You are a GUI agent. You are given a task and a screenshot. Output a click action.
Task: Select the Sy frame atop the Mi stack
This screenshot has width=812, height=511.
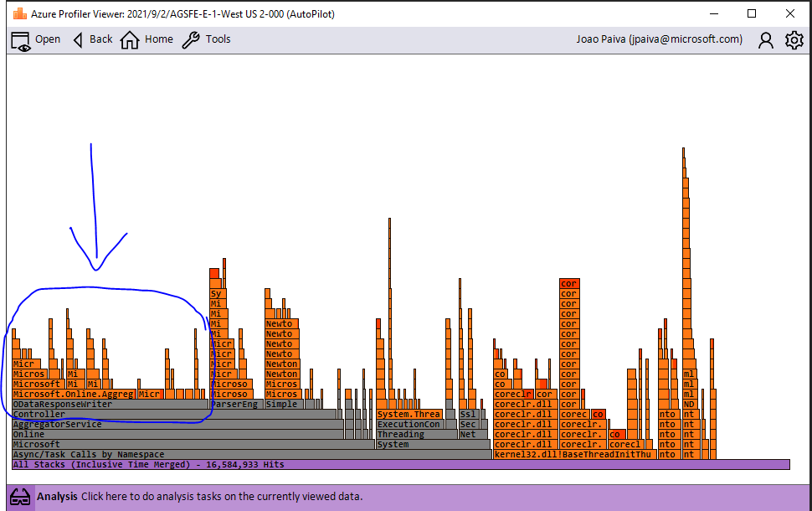click(218, 294)
